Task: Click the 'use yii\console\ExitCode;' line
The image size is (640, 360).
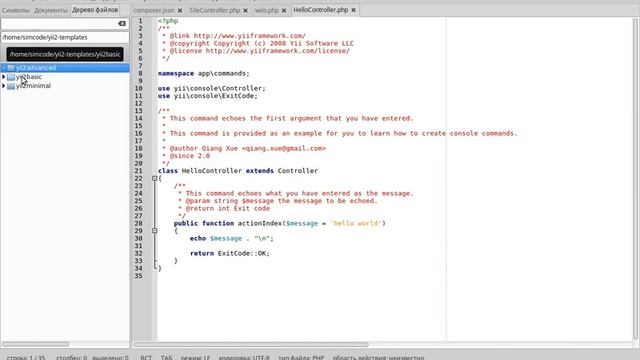Action: point(208,96)
